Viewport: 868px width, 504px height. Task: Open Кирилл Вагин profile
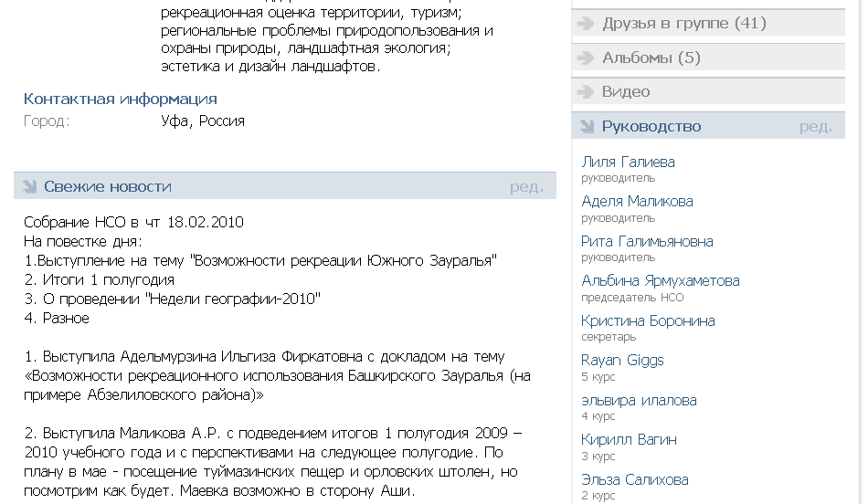point(629,440)
